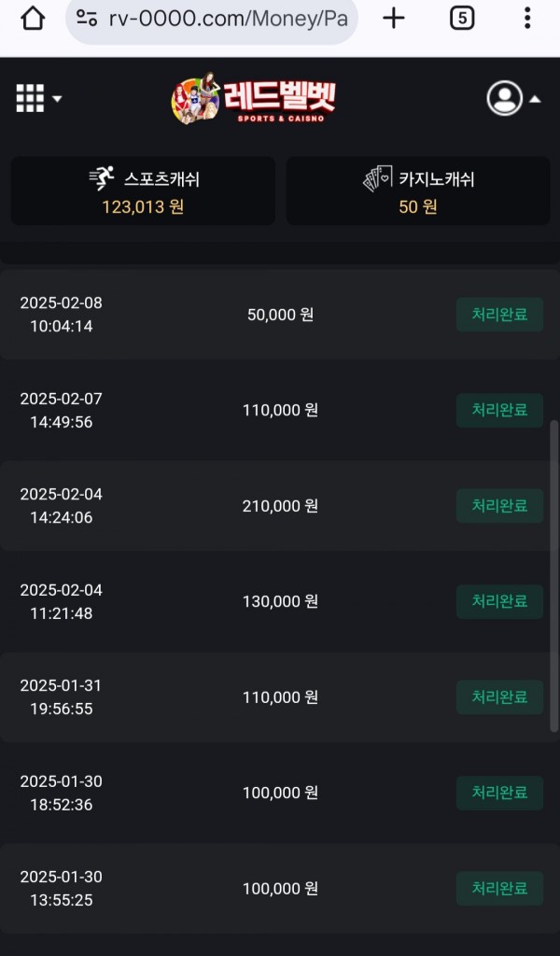Image resolution: width=560 pixels, height=956 pixels.
Task: Select the 카지노캐쉬 balance panel
Action: point(417,190)
